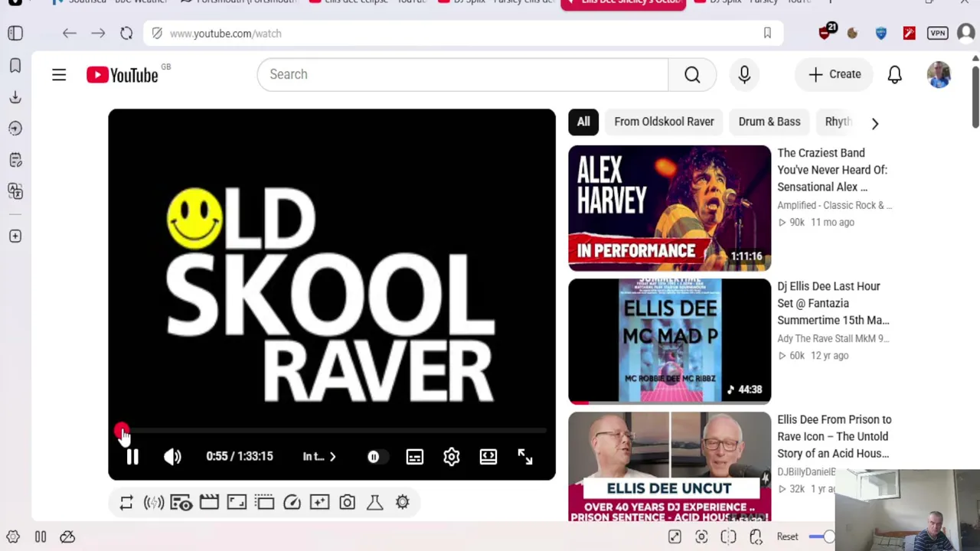Open the blue shield extension
This screenshot has width=980, height=551.
(x=881, y=33)
